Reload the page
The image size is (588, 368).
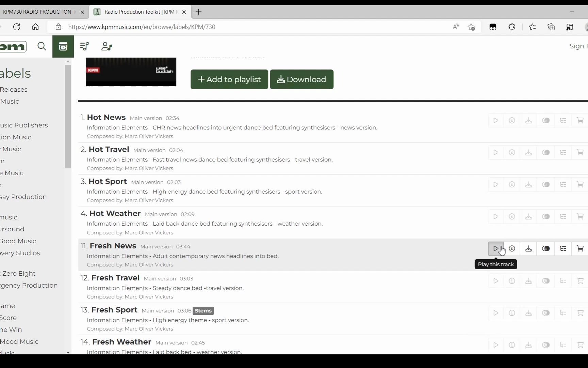click(x=17, y=27)
